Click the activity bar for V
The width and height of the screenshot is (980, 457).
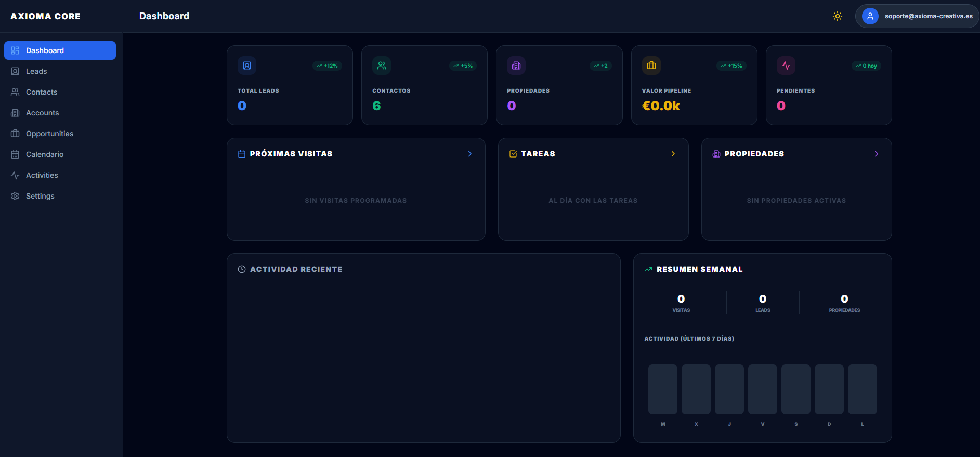(763, 389)
